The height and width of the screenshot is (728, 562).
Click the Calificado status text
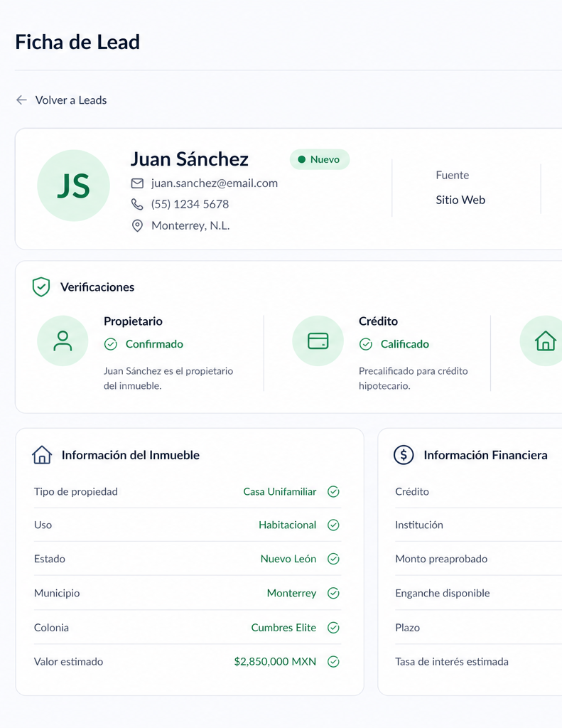(405, 344)
